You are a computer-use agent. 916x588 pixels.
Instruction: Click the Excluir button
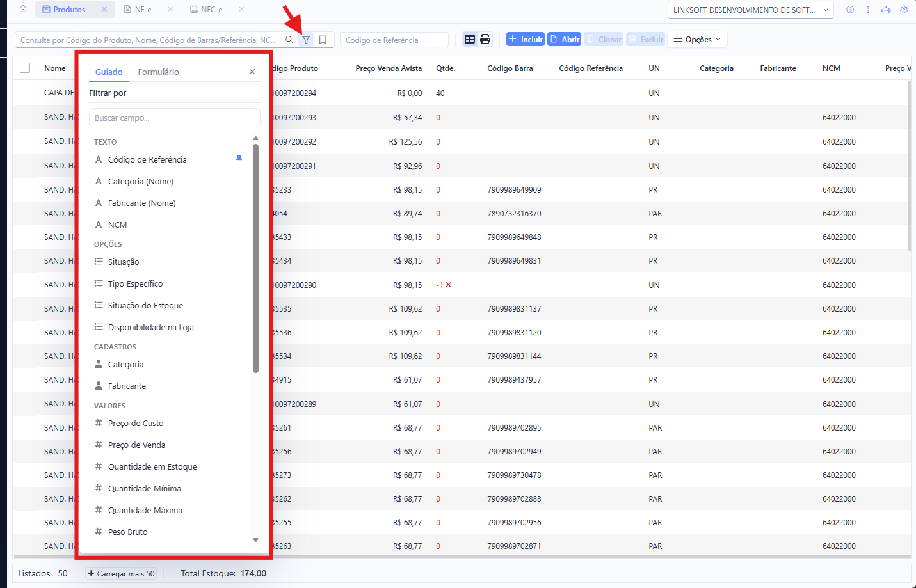(x=646, y=39)
